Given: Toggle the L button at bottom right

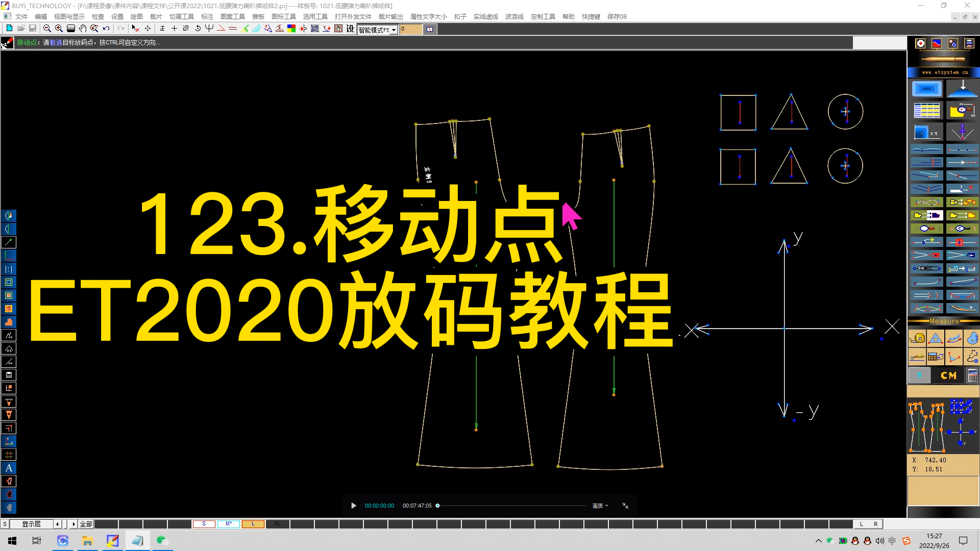Looking at the screenshot, I should (862, 524).
